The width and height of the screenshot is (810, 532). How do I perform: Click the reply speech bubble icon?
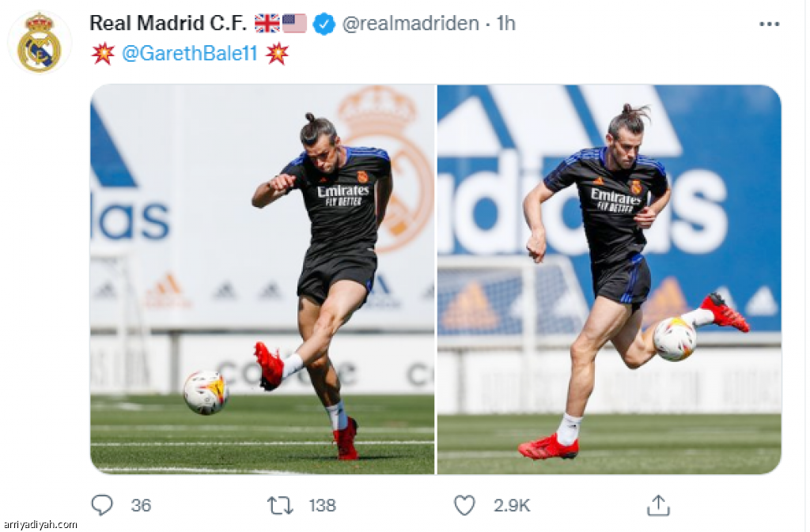coord(102,505)
